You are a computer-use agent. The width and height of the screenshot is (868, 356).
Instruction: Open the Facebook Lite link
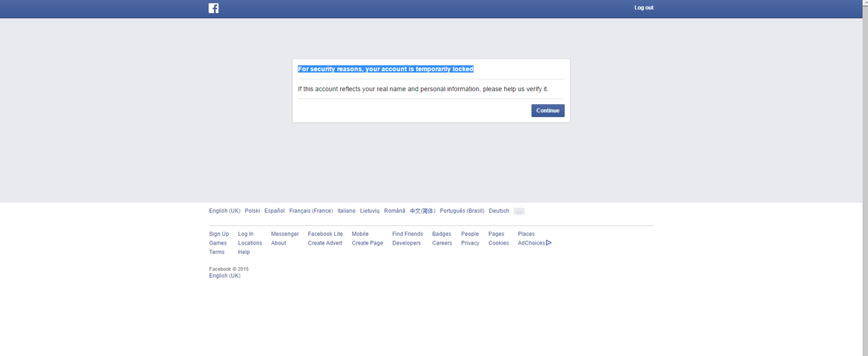[x=325, y=234]
